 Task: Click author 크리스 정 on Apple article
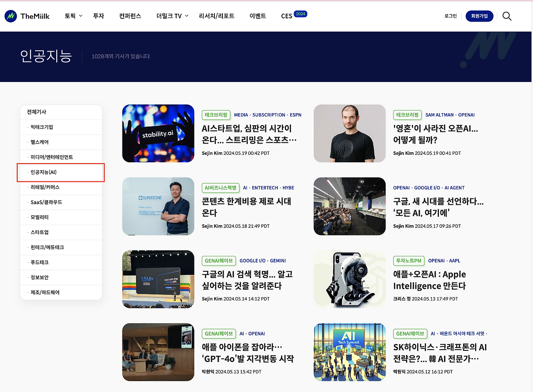pos(402,299)
